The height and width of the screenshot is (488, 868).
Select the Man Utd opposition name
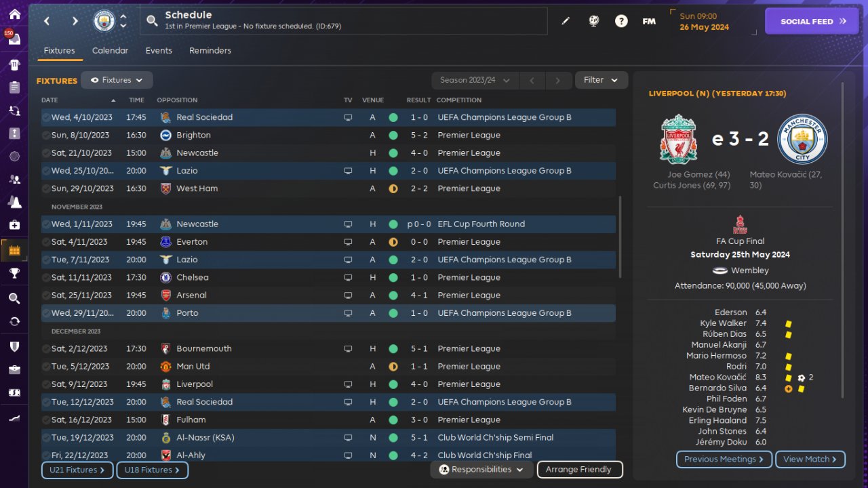point(193,367)
